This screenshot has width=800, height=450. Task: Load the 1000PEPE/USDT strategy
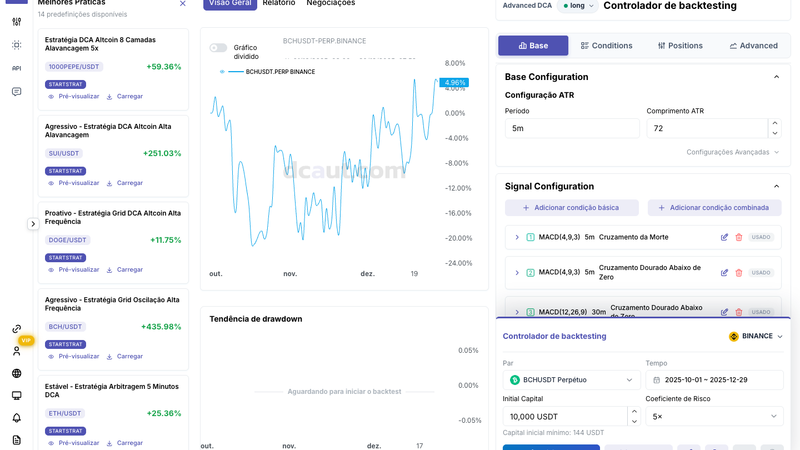(124, 96)
